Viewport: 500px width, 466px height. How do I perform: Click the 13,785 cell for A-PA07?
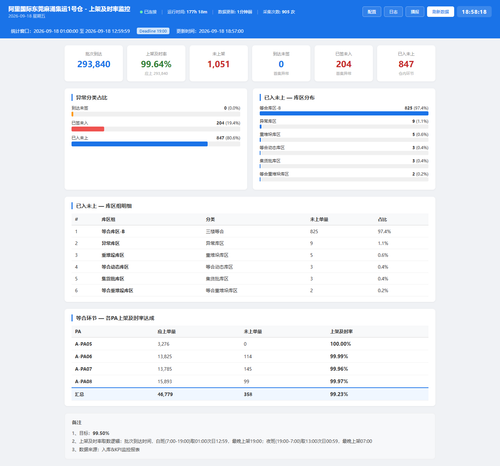[x=165, y=369]
